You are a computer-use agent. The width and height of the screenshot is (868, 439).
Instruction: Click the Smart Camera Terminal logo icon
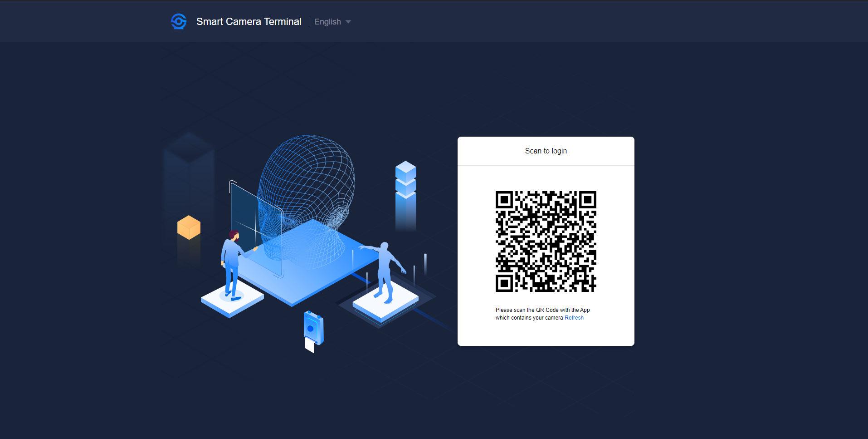tap(179, 21)
